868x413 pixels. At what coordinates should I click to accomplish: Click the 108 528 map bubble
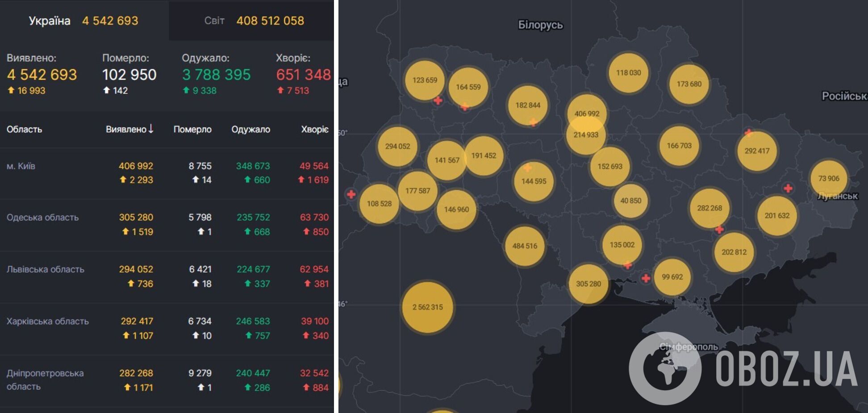379,203
